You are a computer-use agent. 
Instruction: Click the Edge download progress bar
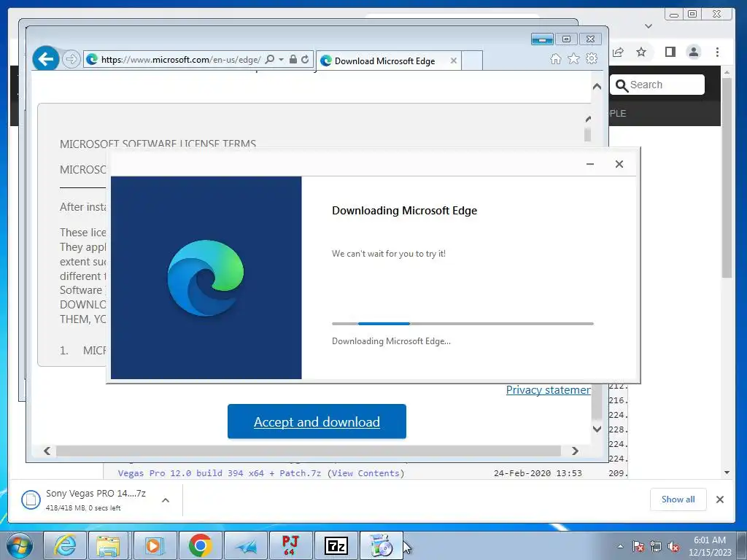pyautogui.click(x=462, y=324)
